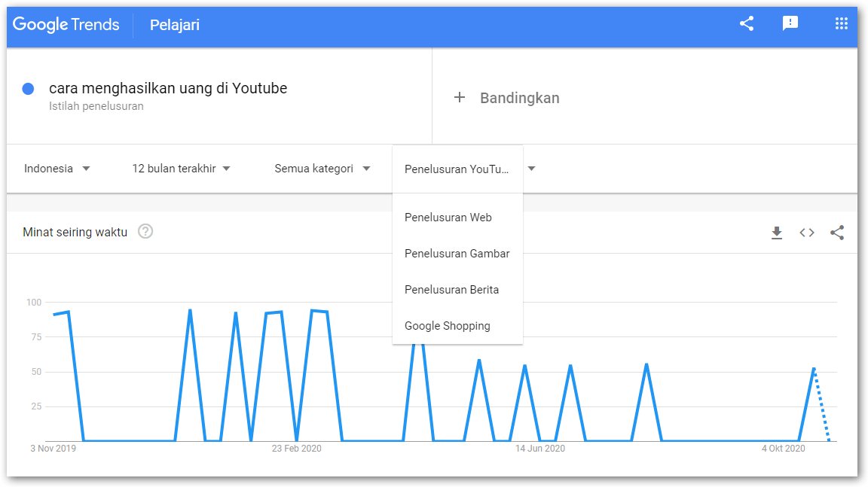This screenshot has height=487, width=868.
Task: Click the '4 Okt 2020' axis label
Action: point(784,449)
